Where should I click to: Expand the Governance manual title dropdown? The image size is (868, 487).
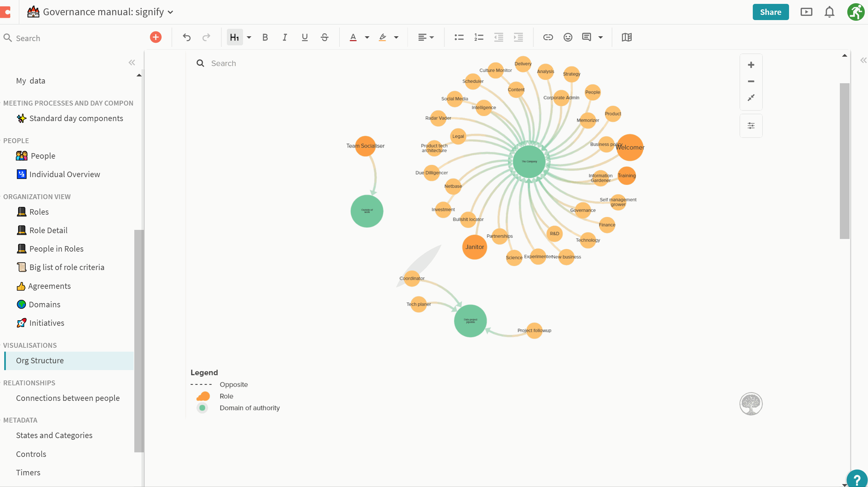(171, 12)
